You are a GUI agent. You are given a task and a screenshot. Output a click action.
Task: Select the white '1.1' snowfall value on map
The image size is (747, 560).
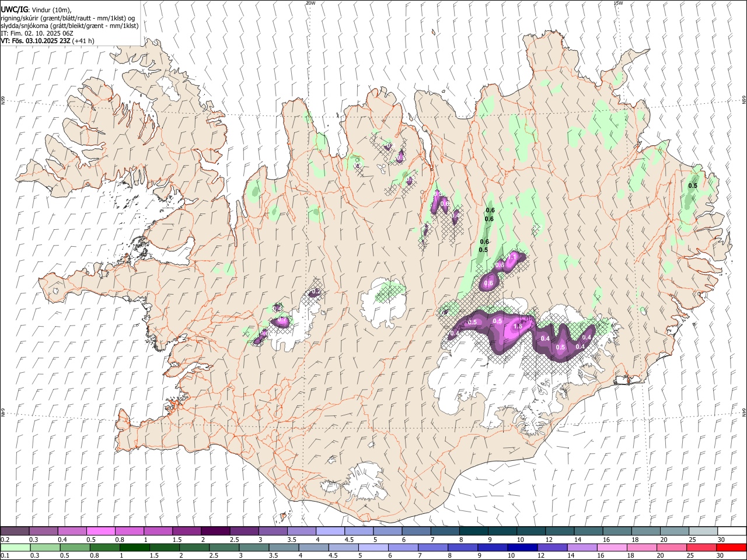coord(513,257)
